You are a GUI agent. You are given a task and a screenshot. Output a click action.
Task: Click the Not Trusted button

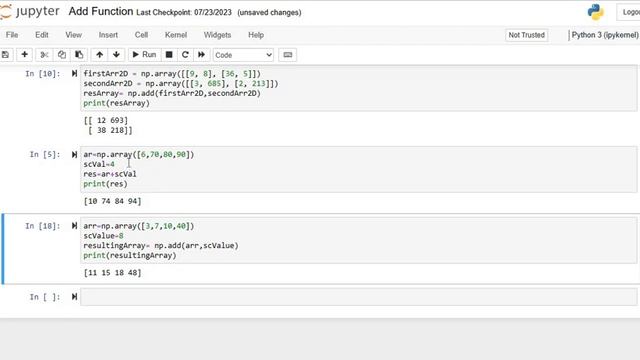pos(527,35)
